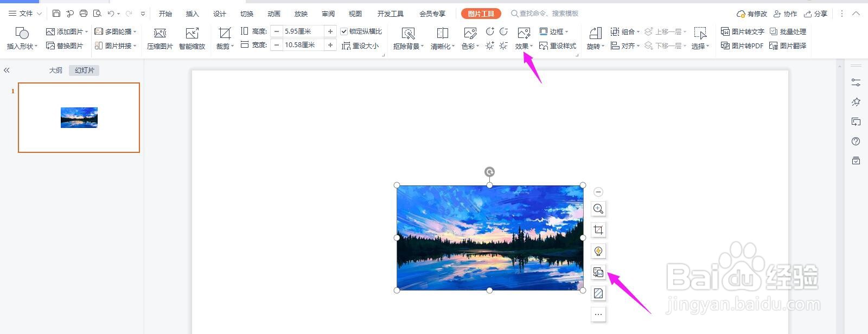Click 智能缩放 smart zoom tool
This screenshot has height=334, width=868.
click(192, 38)
